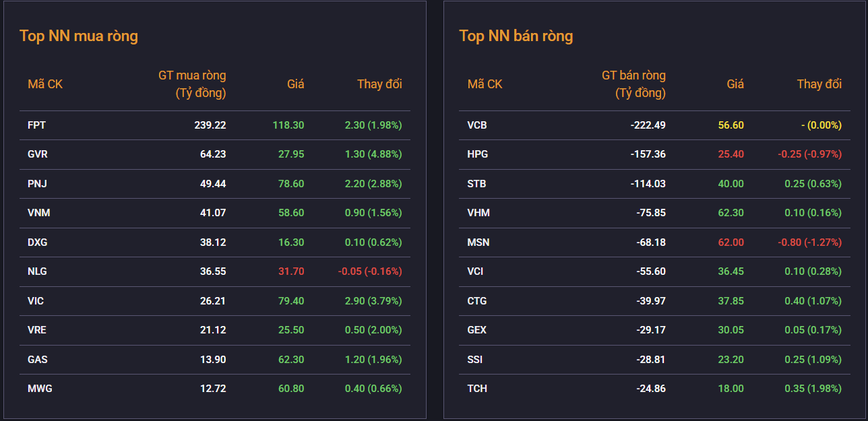This screenshot has height=421, width=868.
Task: Select VHM's net sell value -75.85
Action: point(650,213)
